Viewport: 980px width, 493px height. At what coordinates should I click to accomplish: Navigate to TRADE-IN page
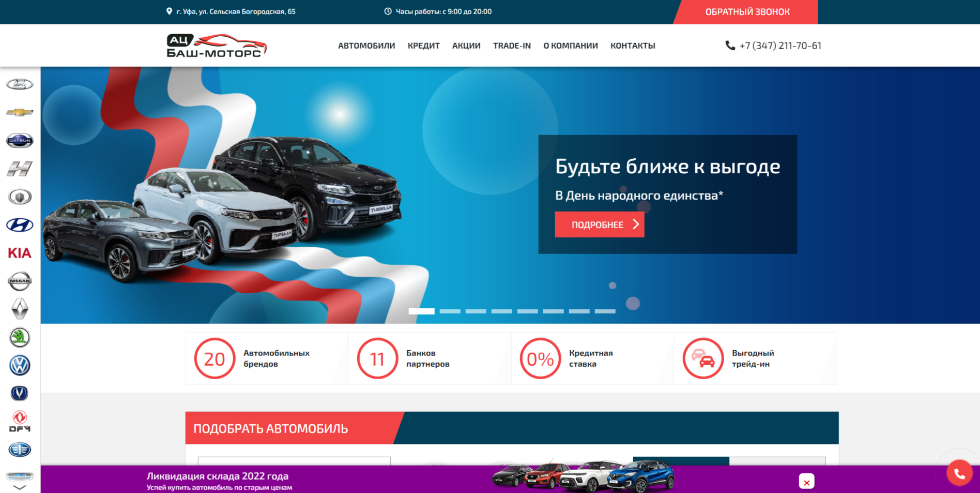click(x=512, y=46)
